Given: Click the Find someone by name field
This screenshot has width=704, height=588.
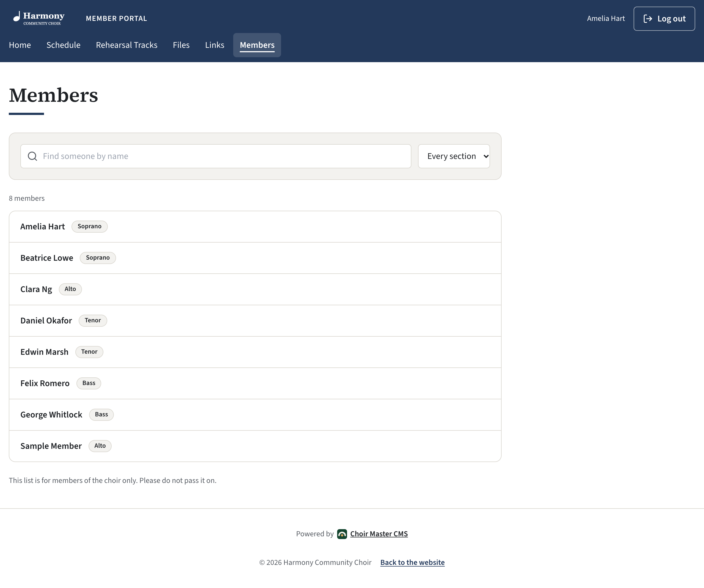Looking at the screenshot, I should pyautogui.click(x=216, y=156).
